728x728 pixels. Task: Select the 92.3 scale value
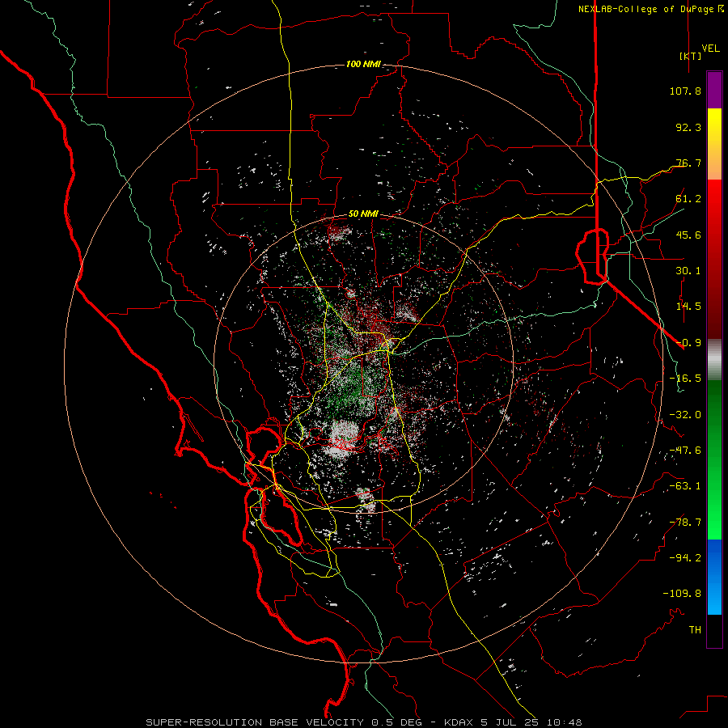click(x=688, y=127)
